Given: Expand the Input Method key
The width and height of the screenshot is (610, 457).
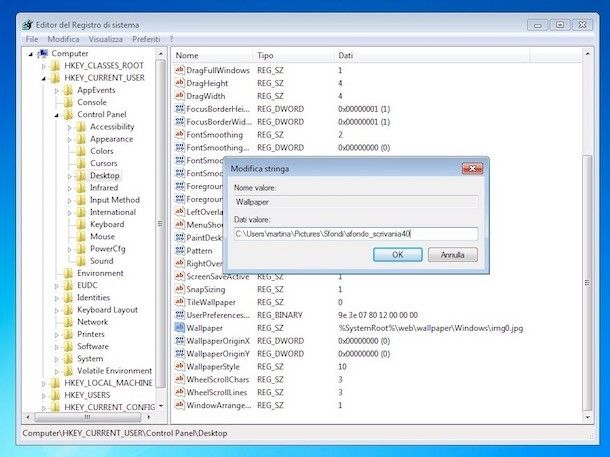Looking at the screenshot, I should [x=69, y=200].
